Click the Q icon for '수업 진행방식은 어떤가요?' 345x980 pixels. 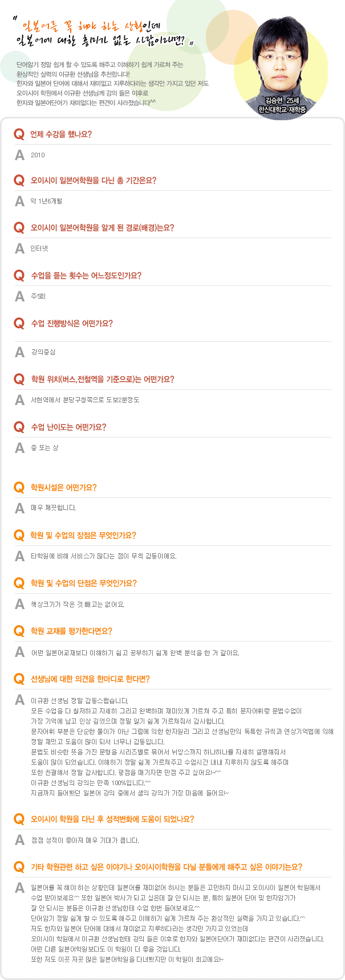pyautogui.click(x=19, y=324)
